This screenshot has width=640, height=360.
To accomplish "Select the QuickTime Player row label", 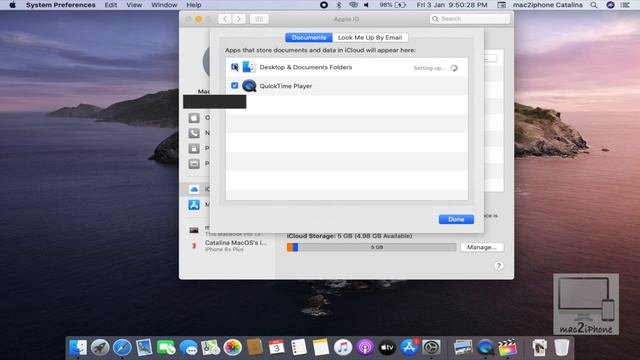I will pos(286,86).
